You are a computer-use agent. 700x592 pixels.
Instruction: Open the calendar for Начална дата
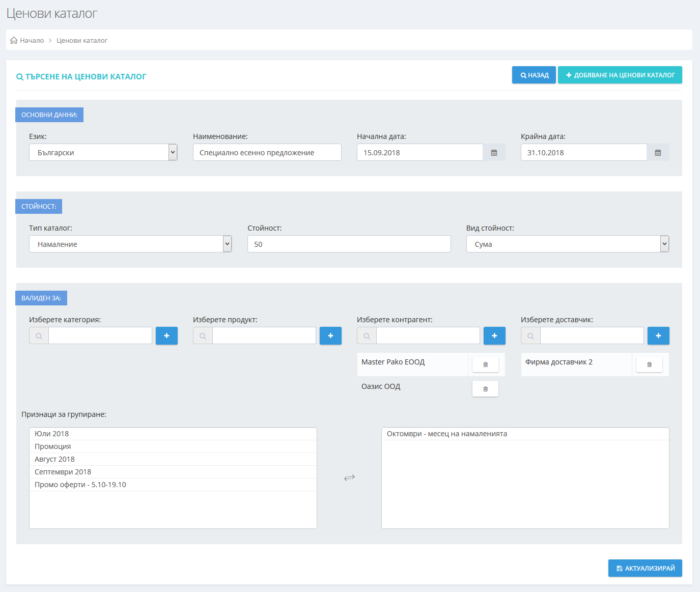[x=494, y=153]
